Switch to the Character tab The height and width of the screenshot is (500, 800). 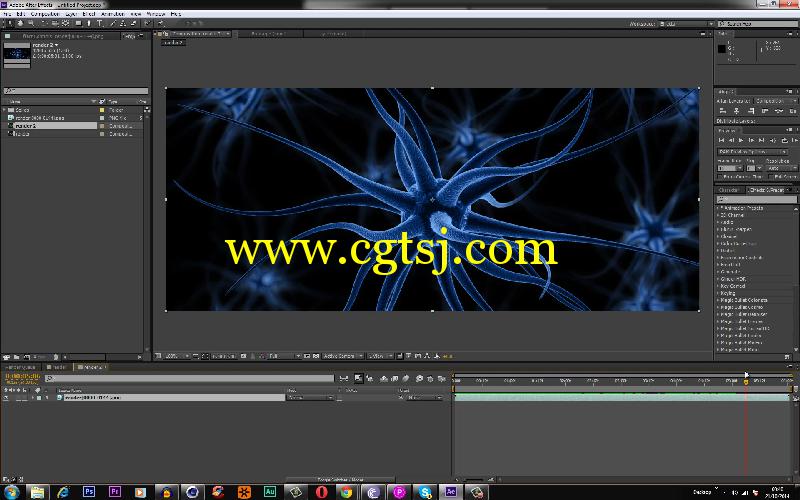tap(729, 190)
